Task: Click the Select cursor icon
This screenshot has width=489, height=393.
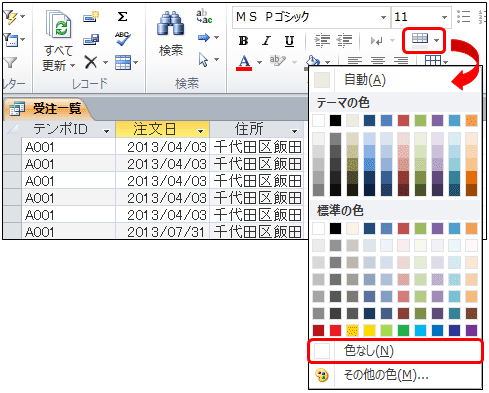Action: 203,59
